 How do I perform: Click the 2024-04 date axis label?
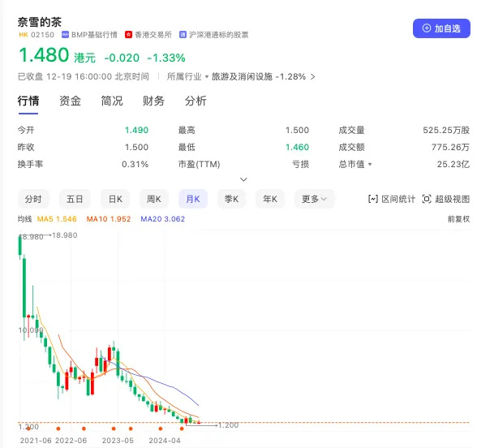click(165, 441)
